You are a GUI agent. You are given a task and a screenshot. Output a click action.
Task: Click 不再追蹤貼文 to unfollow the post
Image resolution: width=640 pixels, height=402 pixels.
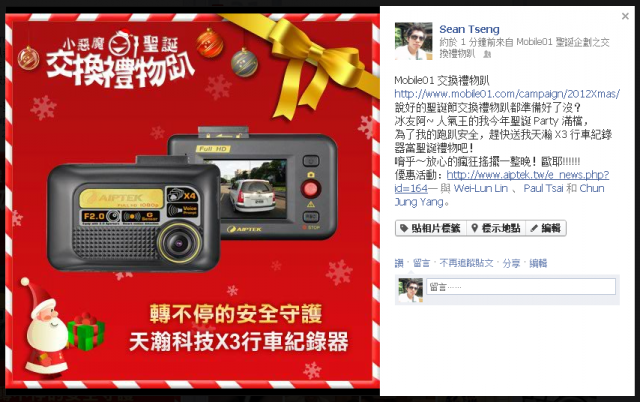tap(466, 263)
